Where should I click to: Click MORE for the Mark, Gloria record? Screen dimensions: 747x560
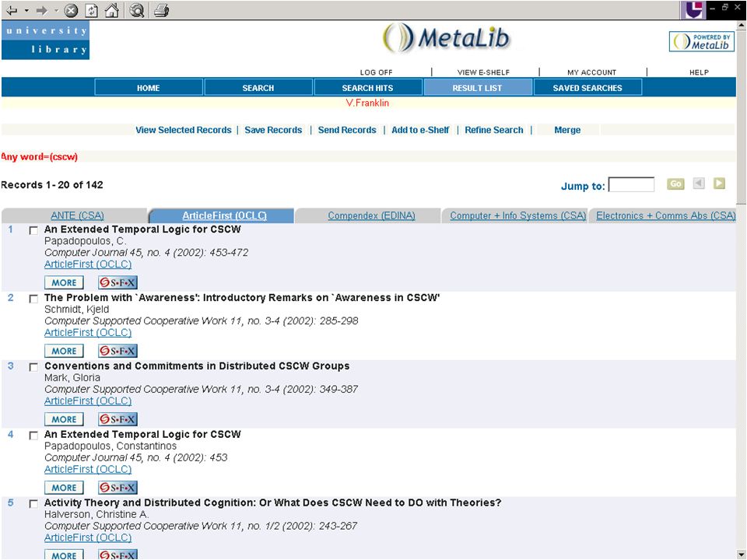coord(65,419)
